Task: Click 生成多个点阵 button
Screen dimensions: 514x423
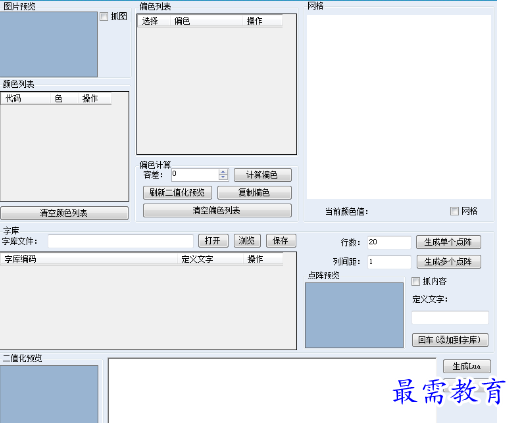Action: point(449,262)
